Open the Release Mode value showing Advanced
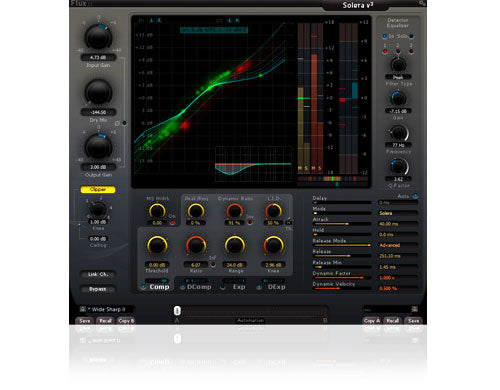This screenshot has width=500, height=390. [398, 245]
